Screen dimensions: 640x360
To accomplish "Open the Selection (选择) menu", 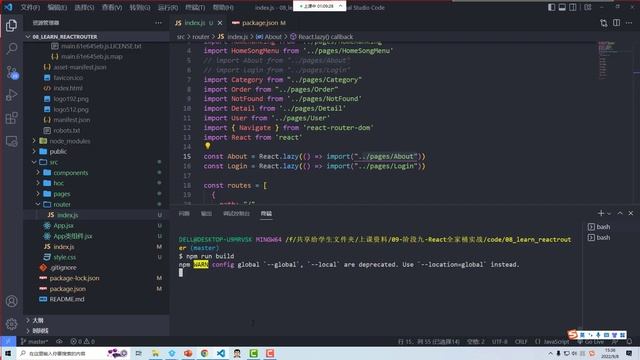I will click(x=84, y=7).
